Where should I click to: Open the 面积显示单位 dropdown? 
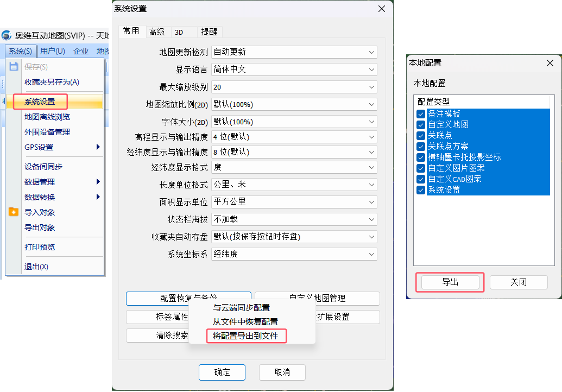coord(294,202)
